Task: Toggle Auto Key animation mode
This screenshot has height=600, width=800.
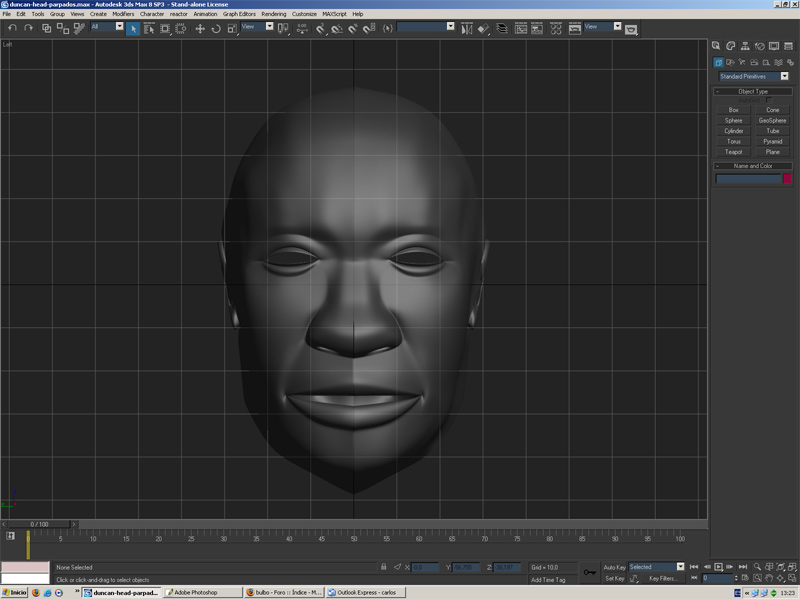Action: pyautogui.click(x=614, y=567)
